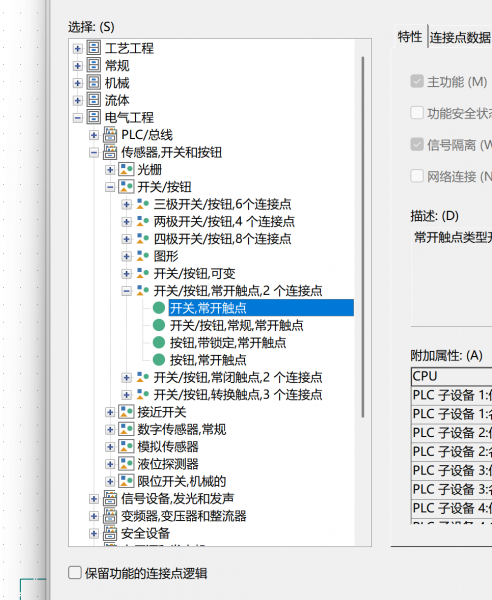Viewport: 492px width, 600px height.
Task: Select 按钮,带锁定,常开触点 tree entry
Action: click(228, 342)
